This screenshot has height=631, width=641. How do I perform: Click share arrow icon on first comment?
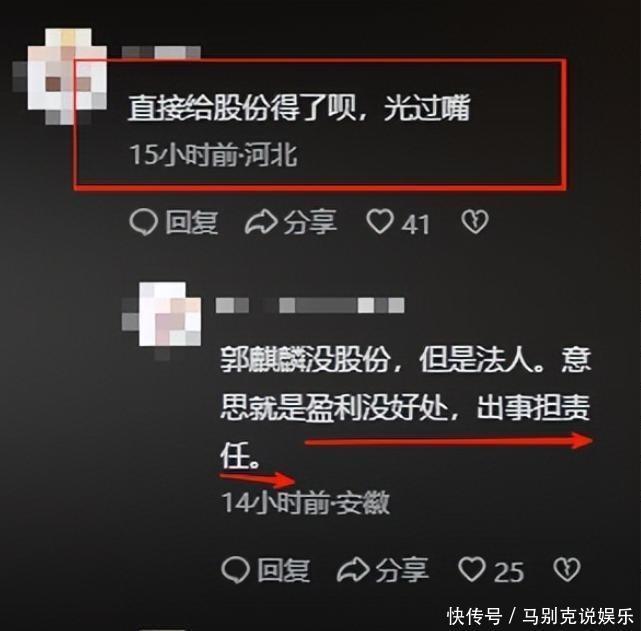tap(261, 222)
